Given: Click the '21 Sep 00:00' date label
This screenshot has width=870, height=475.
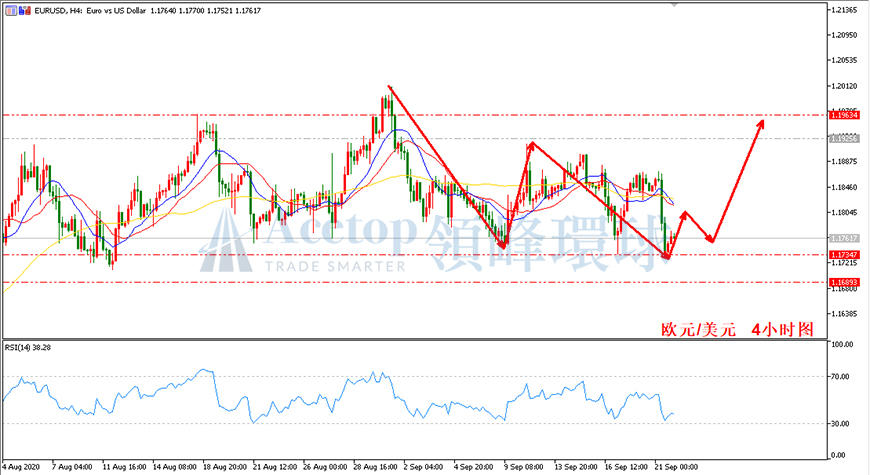Looking at the screenshot, I should [x=676, y=467].
